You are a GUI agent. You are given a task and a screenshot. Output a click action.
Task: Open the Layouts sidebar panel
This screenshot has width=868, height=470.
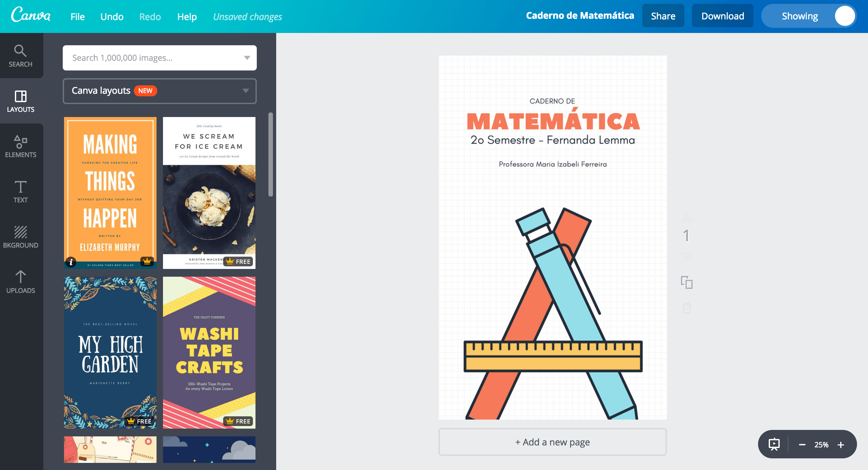[x=21, y=101]
